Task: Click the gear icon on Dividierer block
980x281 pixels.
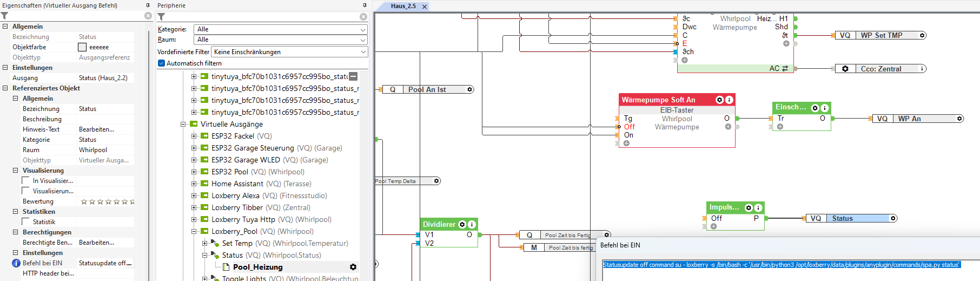Action: pyautogui.click(x=462, y=225)
